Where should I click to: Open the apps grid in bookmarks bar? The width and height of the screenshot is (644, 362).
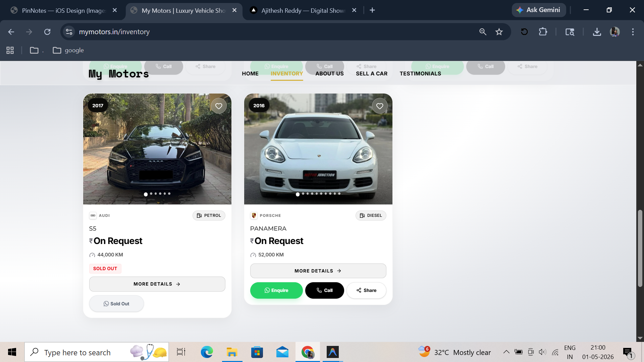tap(10, 50)
